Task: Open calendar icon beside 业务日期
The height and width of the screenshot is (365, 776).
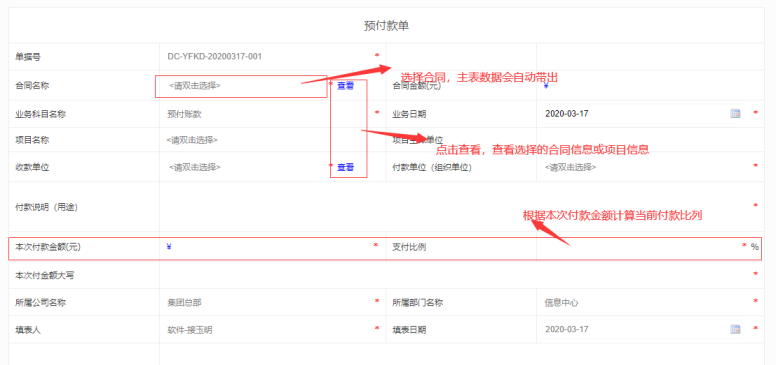Action: 735,114
